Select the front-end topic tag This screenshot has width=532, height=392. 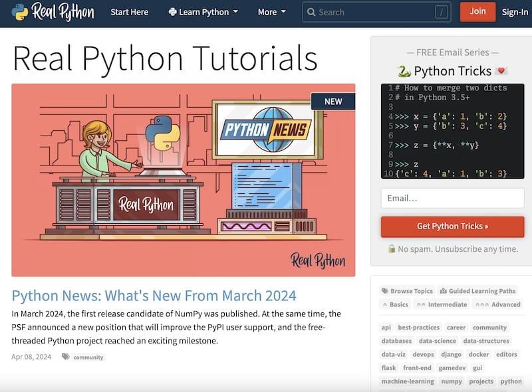pos(417,368)
